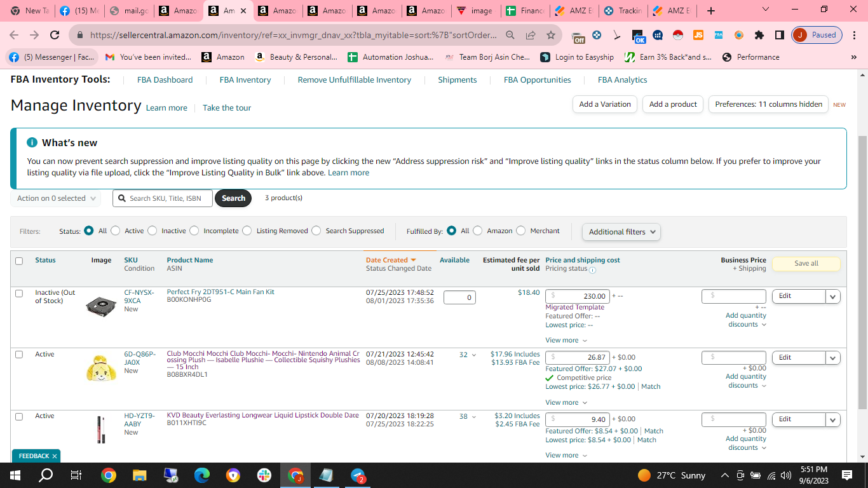The height and width of the screenshot is (488, 868).
Task: Select the Active status radio button
Action: (115, 231)
